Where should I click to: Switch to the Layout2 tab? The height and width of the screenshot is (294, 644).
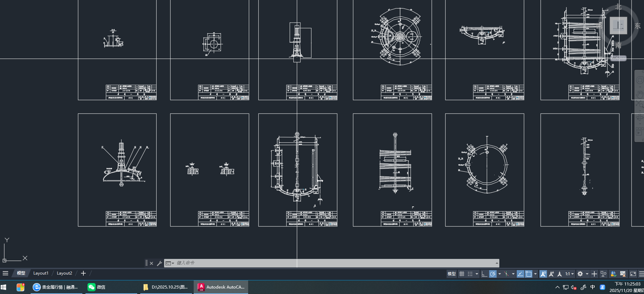(x=64, y=273)
